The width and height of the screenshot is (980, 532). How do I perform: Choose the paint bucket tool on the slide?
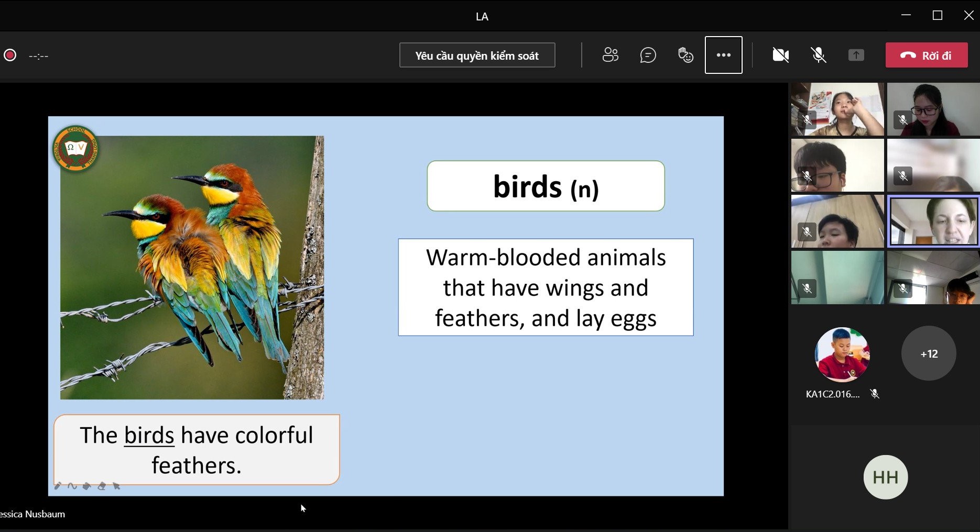point(87,486)
